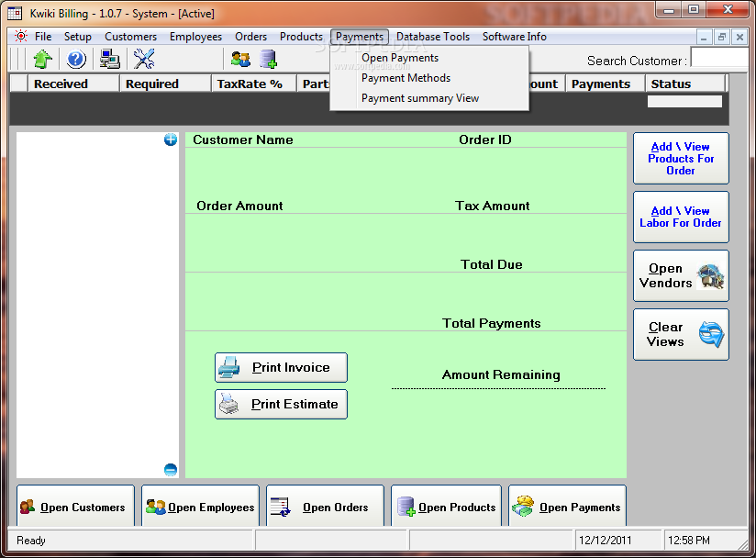
Task: Click the Order Amount label
Action: (239, 206)
